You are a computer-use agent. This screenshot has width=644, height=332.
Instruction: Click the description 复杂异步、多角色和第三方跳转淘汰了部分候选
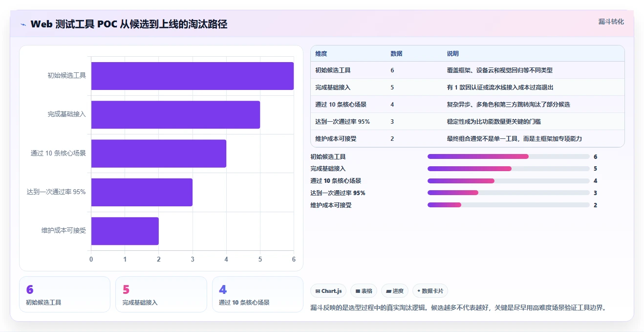(x=509, y=105)
